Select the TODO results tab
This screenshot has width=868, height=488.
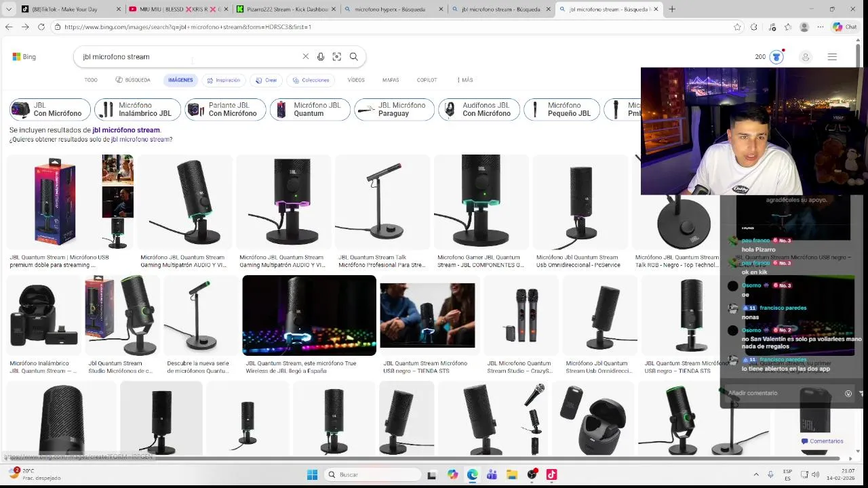[x=91, y=80]
